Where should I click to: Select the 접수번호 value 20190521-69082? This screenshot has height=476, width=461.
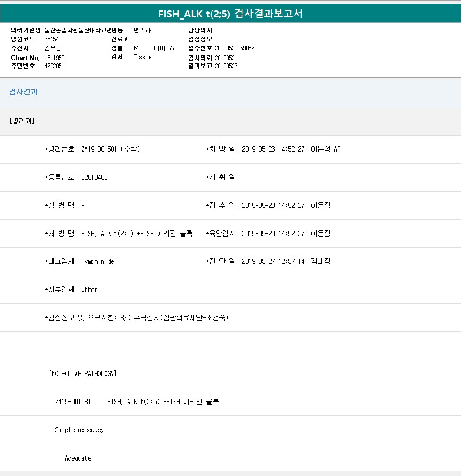(x=234, y=48)
